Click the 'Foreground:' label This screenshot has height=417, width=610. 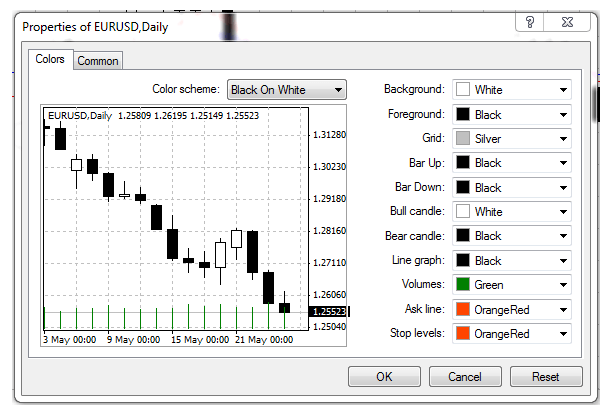(x=416, y=114)
